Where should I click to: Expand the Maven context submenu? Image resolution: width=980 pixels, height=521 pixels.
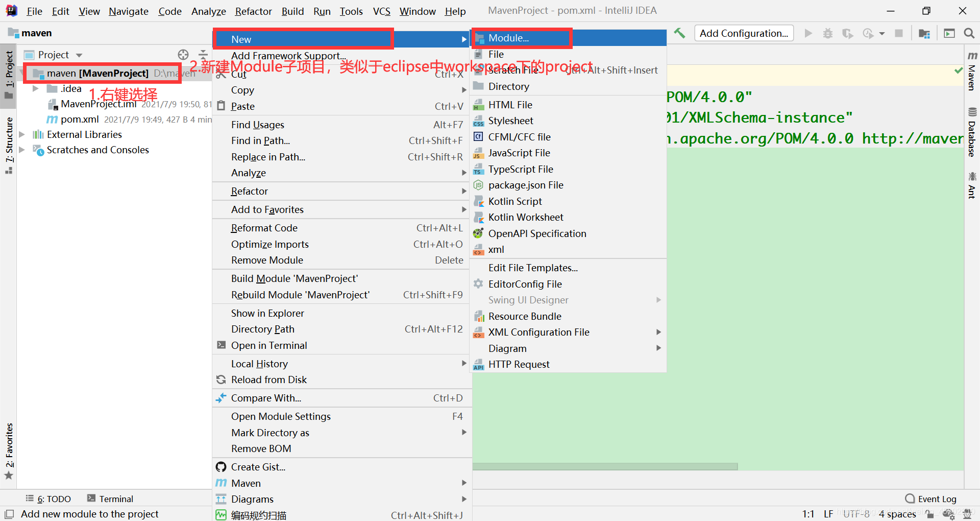click(x=341, y=483)
